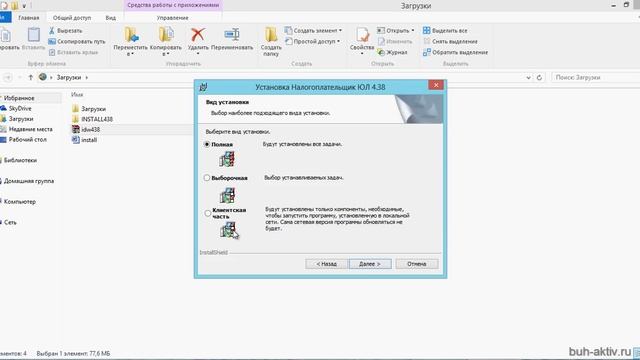Click the Поиск: Загрузки search field
This screenshot has height=360, width=640.
595,77
